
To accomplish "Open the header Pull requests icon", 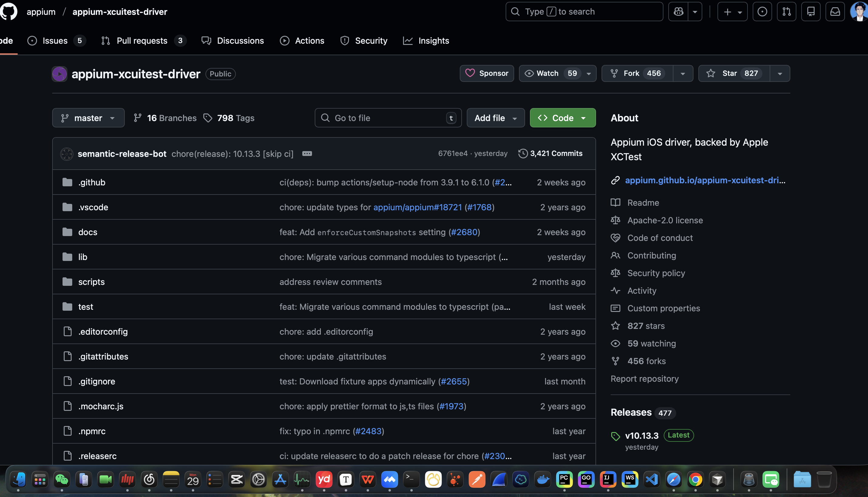I will coord(786,12).
